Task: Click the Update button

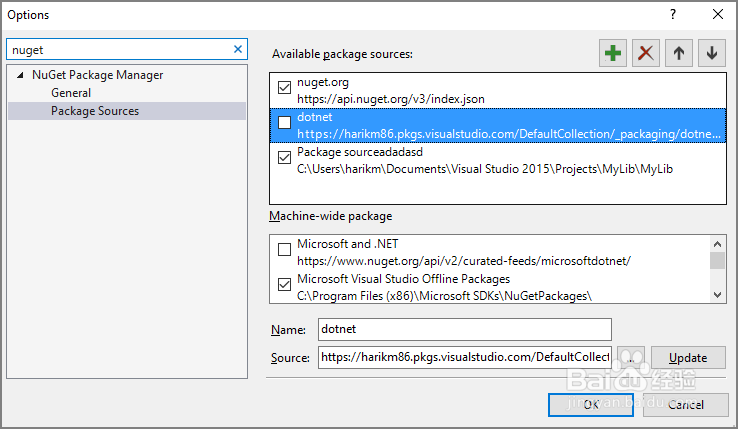Action: click(688, 357)
